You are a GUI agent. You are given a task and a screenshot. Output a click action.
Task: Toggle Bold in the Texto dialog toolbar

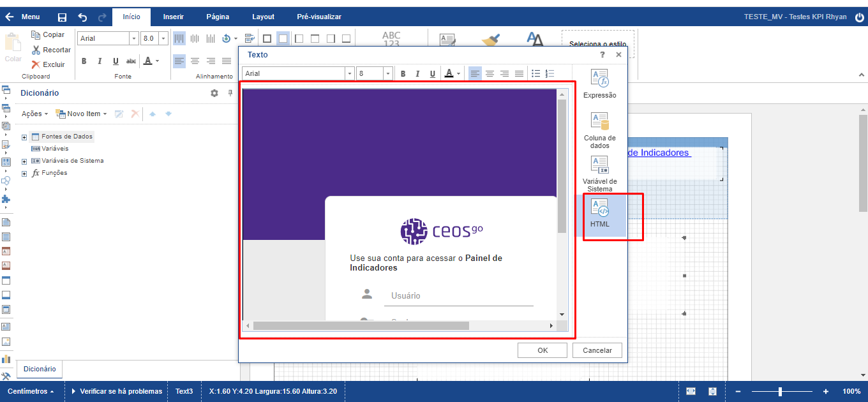point(403,73)
